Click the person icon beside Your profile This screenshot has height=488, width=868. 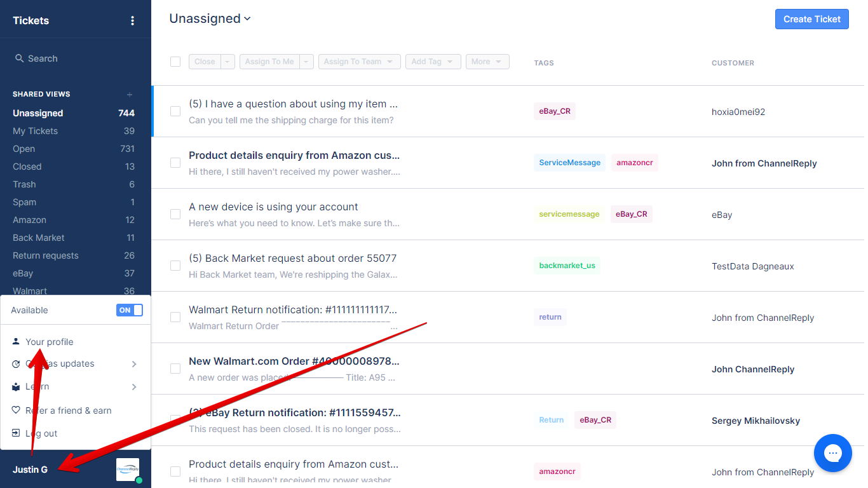16,341
